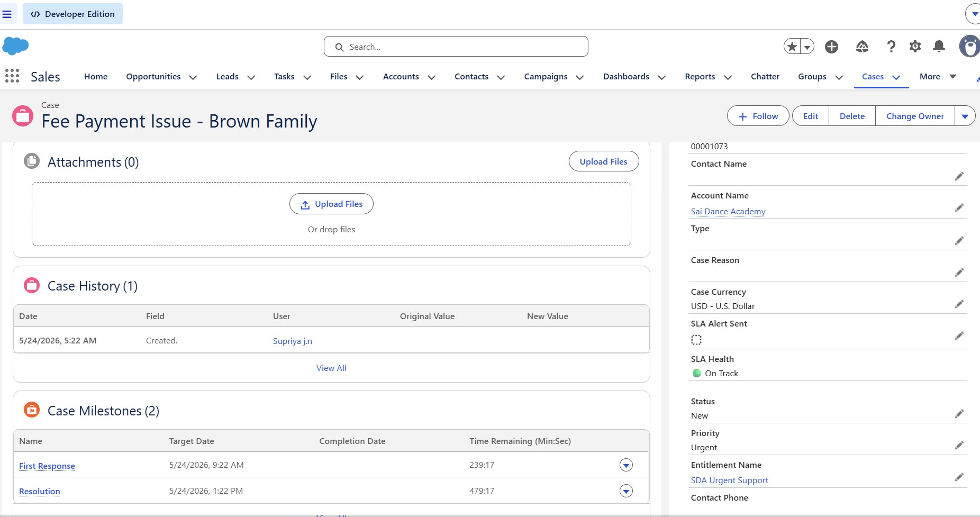Click the Follow button
This screenshot has height=517, width=980.
758,116
